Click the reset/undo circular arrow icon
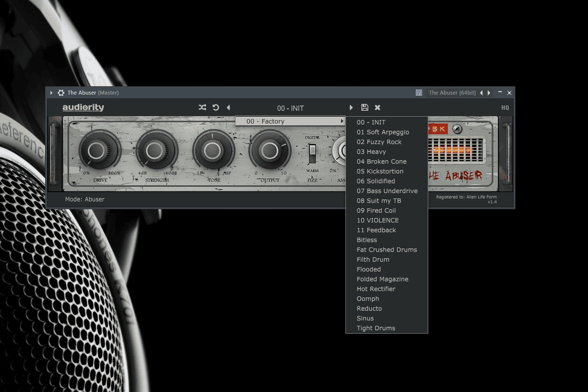This screenshot has width=588, height=392. pyautogui.click(x=216, y=107)
